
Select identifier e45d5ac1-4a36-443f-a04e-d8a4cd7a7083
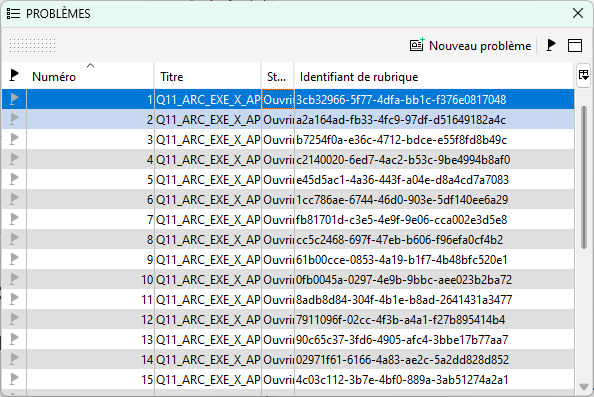[402, 180]
